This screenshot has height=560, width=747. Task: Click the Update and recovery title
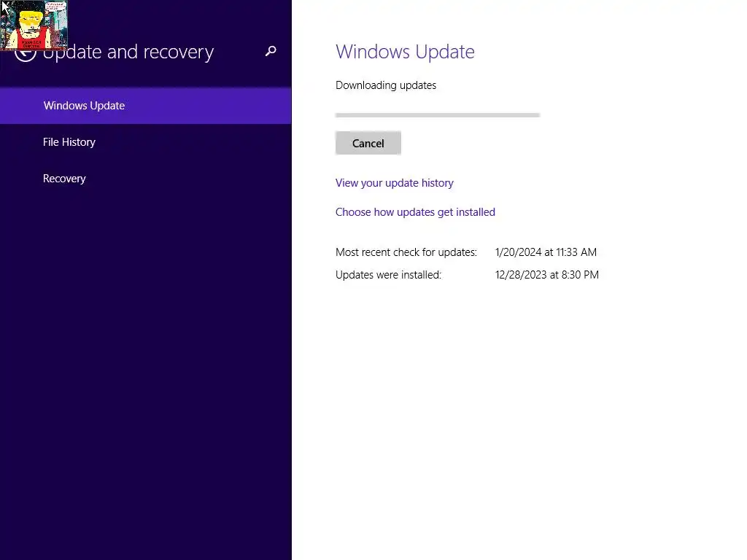[x=128, y=52]
